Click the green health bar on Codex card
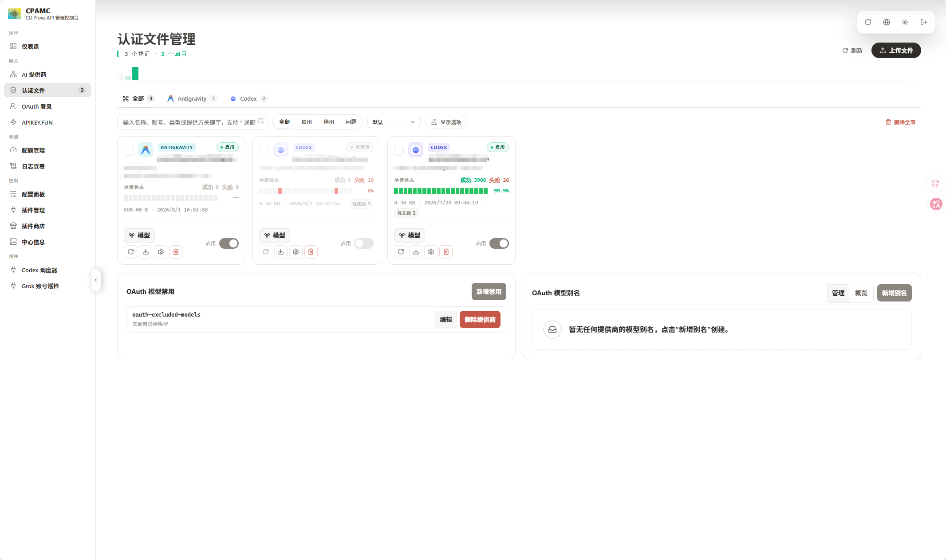The image size is (946, 560). click(x=441, y=191)
